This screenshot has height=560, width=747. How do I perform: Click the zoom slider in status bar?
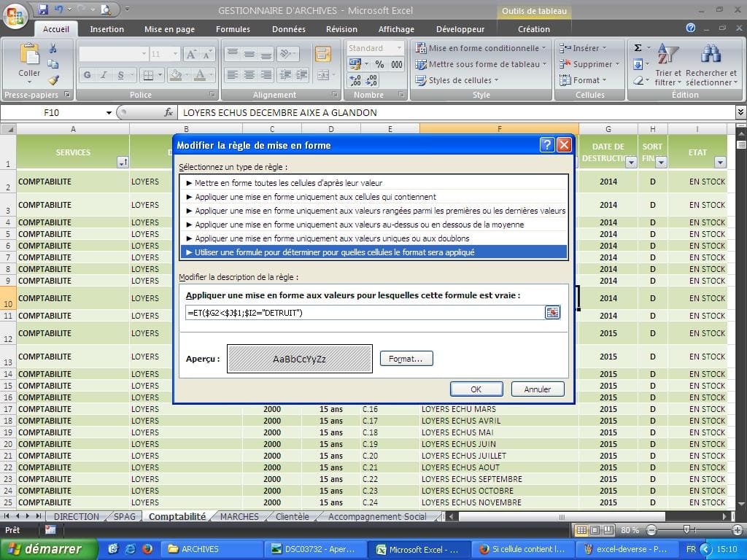click(x=686, y=530)
